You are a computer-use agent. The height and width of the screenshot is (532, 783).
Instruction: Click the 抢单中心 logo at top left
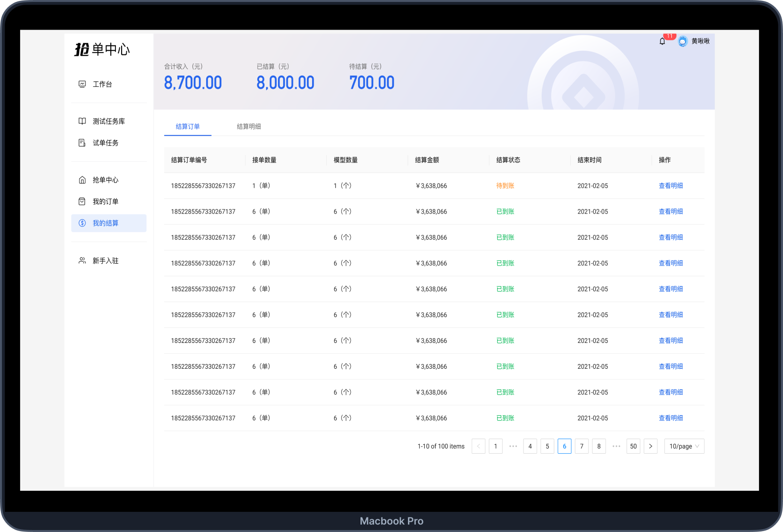coord(102,49)
